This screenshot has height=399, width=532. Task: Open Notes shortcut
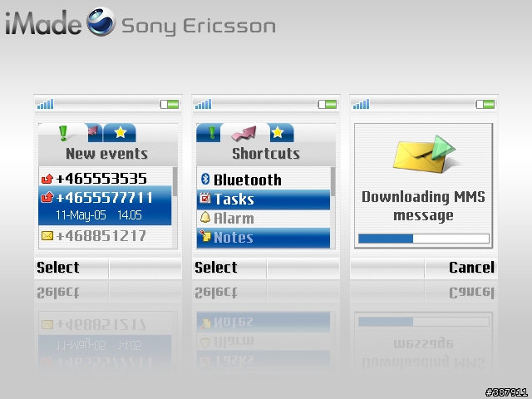[x=264, y=238]
